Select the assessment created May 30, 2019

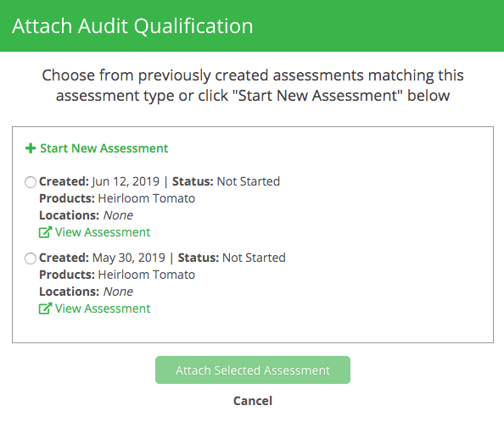point(31,258)
